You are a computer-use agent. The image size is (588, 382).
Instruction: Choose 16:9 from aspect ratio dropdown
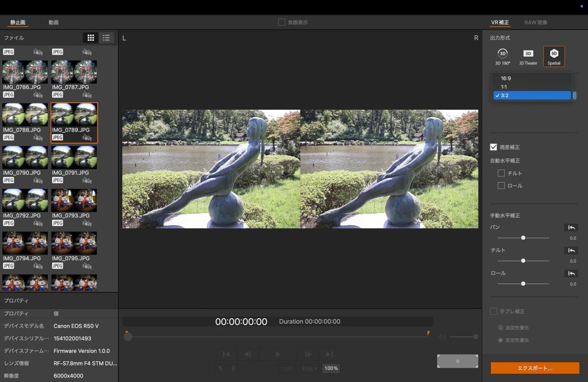tap(505, 78)
